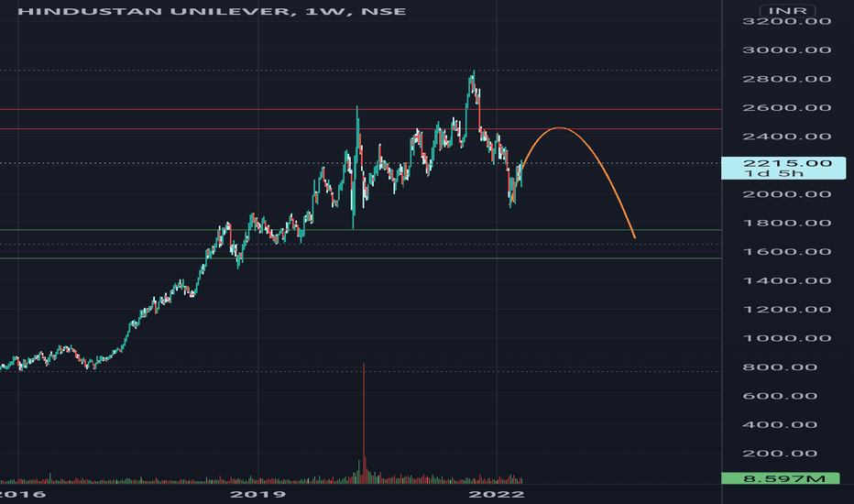
Task: Click the 2019 time axis label
Action: pos(257,494)
